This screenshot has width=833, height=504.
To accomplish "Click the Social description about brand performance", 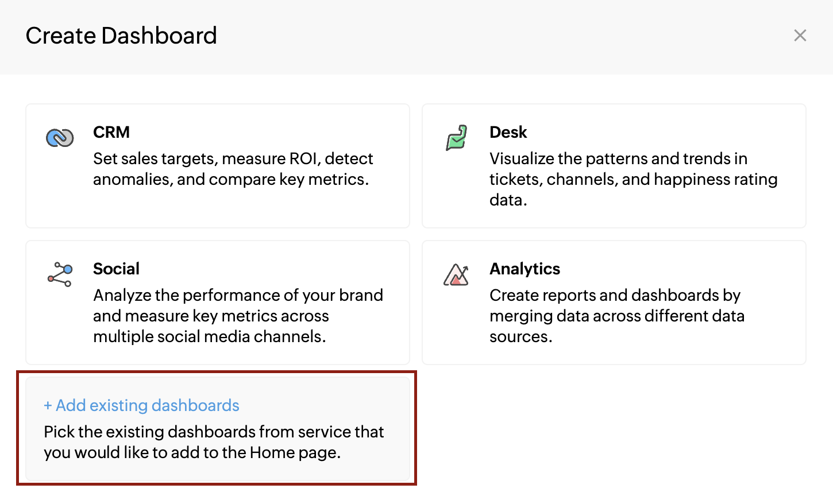I will click(238, 316).
